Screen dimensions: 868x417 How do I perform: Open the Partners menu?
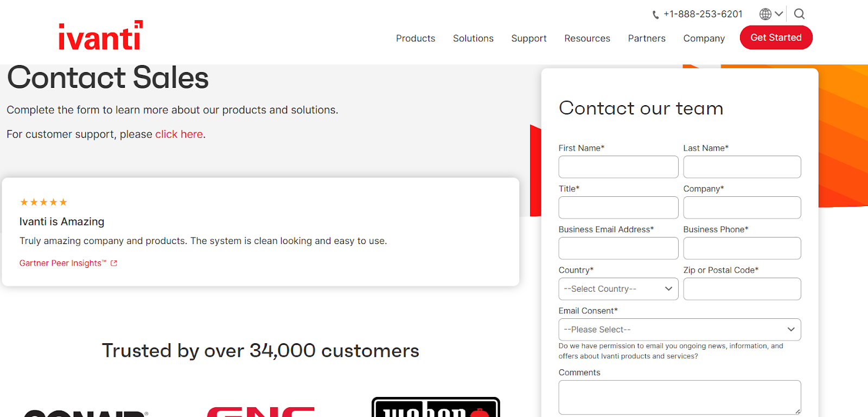coord(647,39)
